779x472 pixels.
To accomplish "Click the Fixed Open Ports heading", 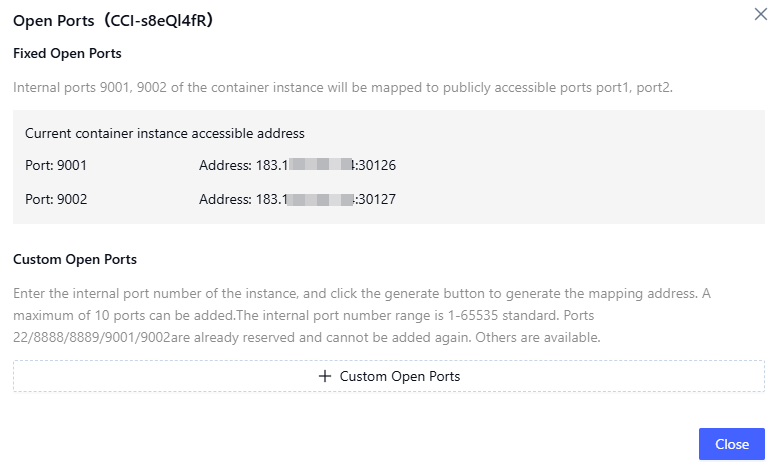I will pos(67,53).
